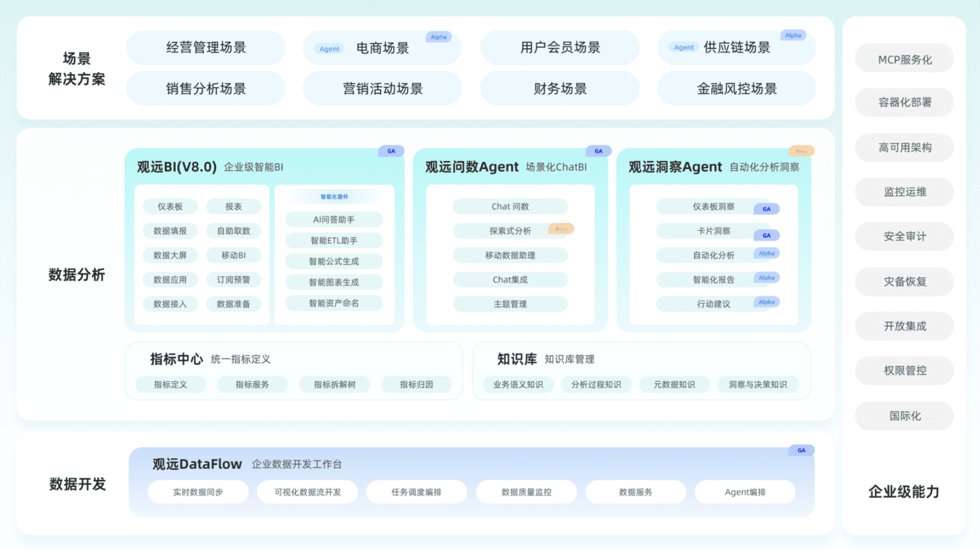This screenshot has height=550, width=980.
Task: Click the Alpha badge on 供应链场景
Action: [x=793, y=36]
